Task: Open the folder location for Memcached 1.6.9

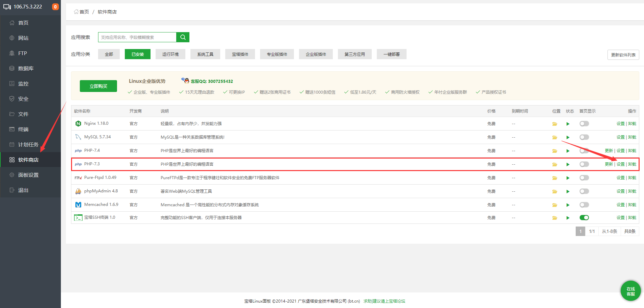Action: 555,205
